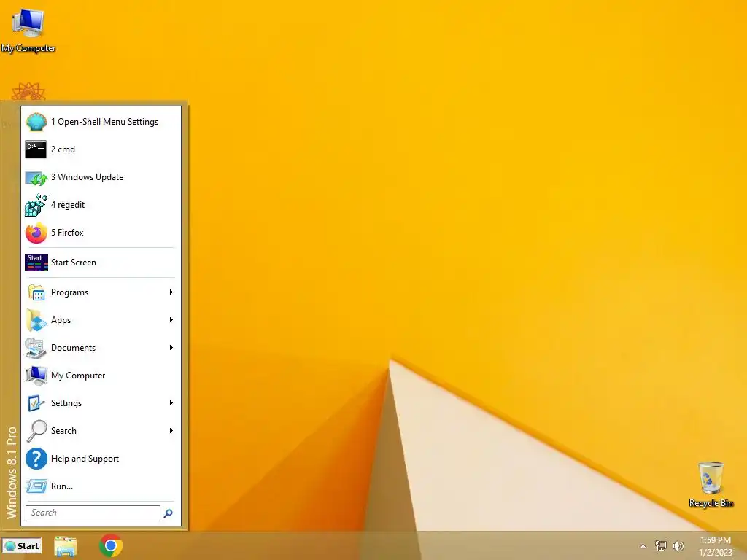Open the volume speaker tray icon
This screenshot has width=747, height=560.
click(x=678, y=545)
